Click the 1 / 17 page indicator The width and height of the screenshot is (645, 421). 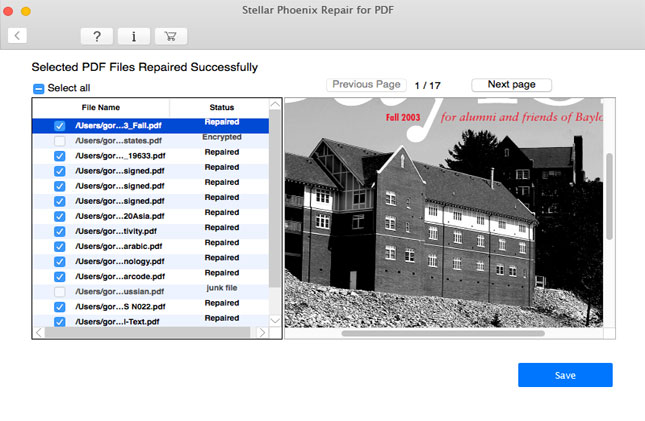coord(427,86)
